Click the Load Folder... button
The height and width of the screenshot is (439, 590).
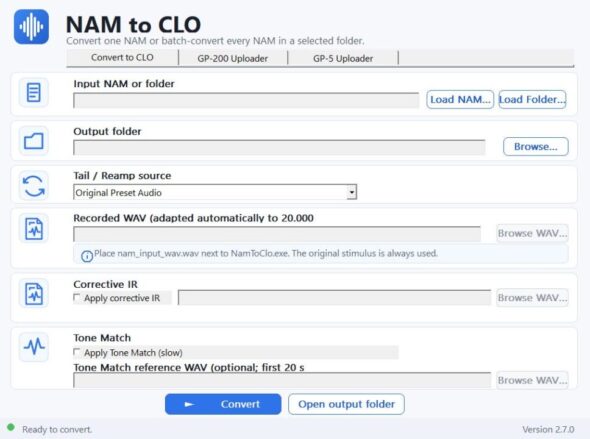click(532, 100)
